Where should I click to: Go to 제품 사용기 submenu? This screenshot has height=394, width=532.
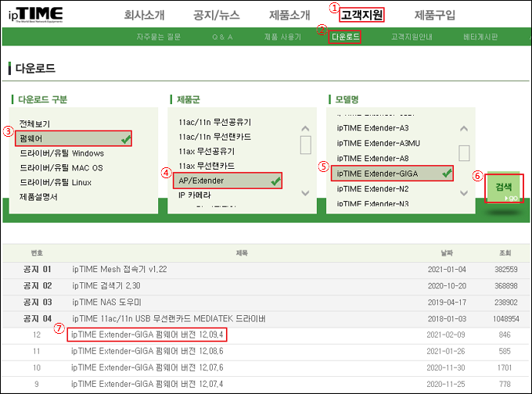[x=282, y=37]
